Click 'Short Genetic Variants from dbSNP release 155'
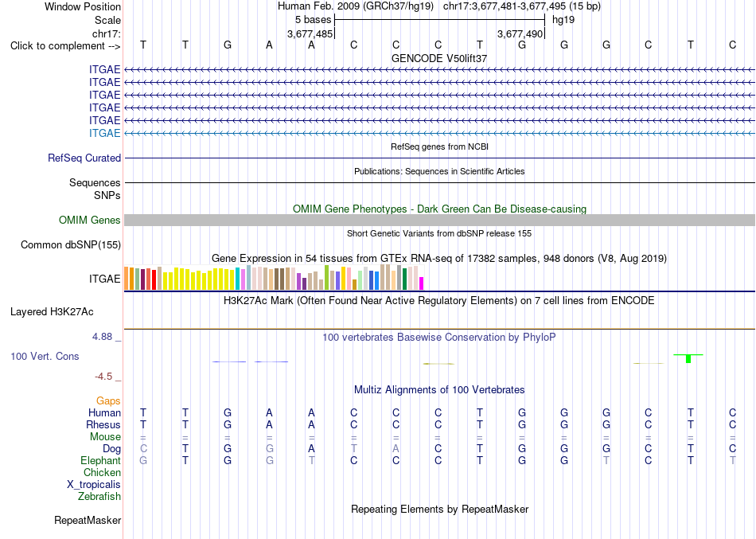 tap(439, 233)
